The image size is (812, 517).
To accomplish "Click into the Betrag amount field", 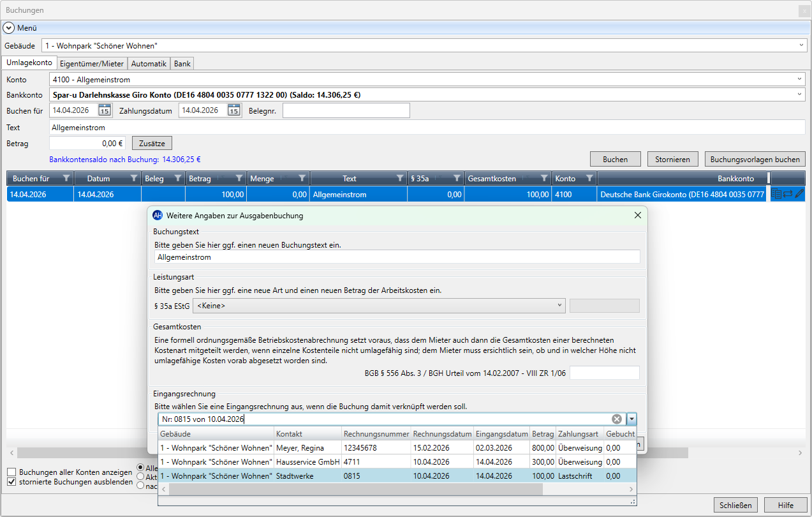I will pyautogui.click(x=87, y=144).
